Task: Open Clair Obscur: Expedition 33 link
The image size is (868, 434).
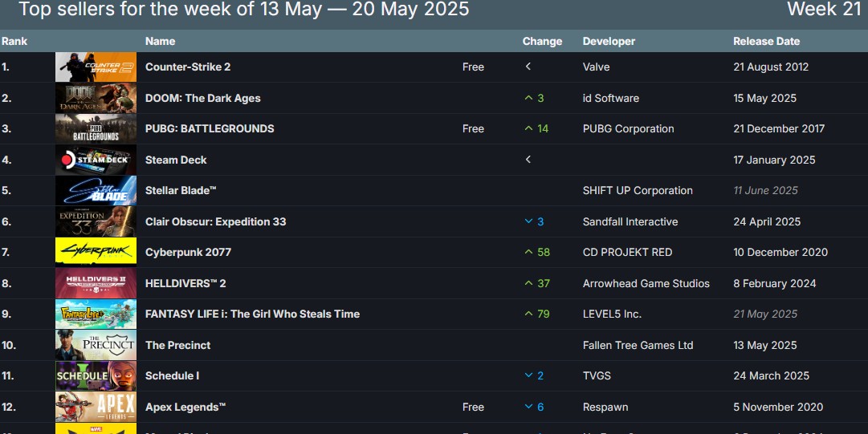Action: (x=216, y=221)
